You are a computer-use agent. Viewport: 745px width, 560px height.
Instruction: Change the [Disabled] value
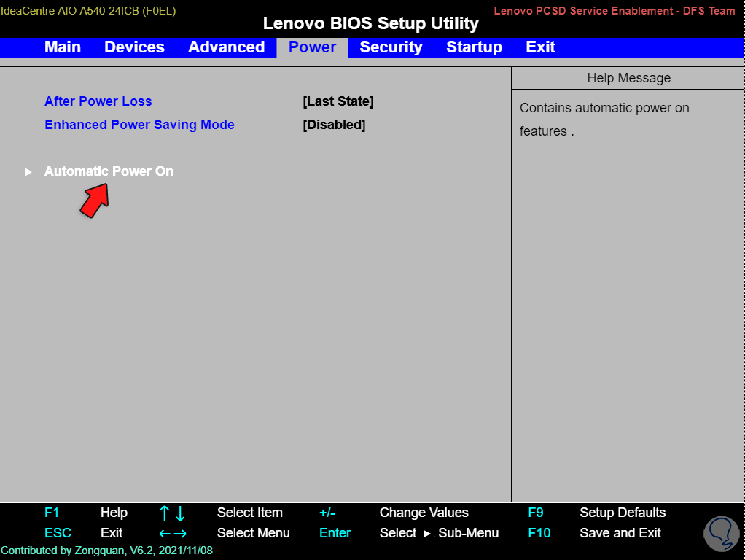[x=334, y=125]
